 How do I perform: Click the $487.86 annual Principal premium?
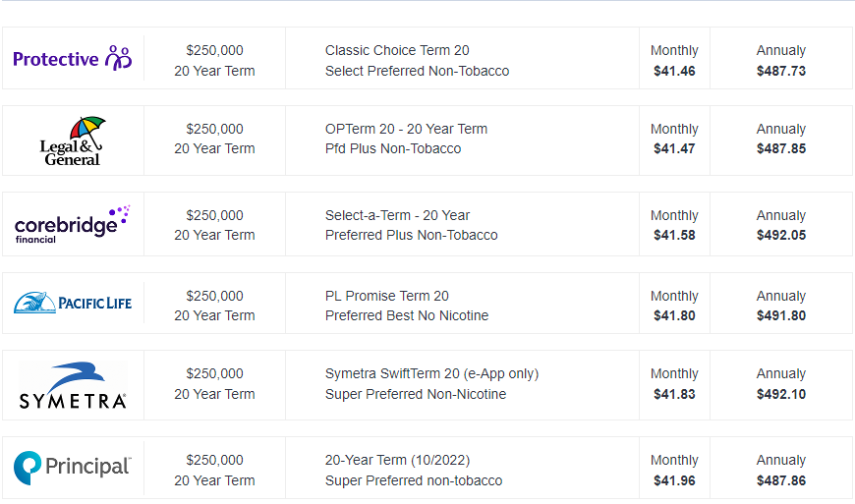(781, 480)
